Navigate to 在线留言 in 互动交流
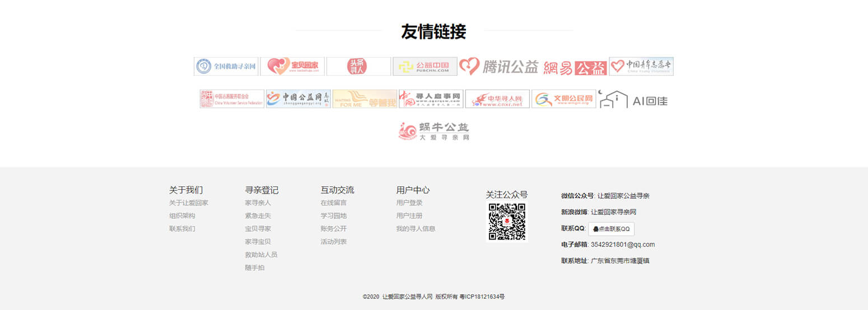868x310 pixels. pos(333,203)
